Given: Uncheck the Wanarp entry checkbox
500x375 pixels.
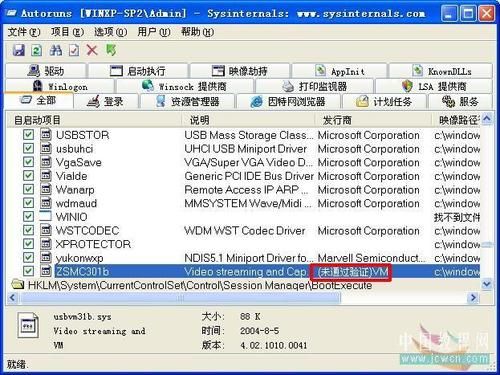Looking at the screenshot, I should point(28,189).
